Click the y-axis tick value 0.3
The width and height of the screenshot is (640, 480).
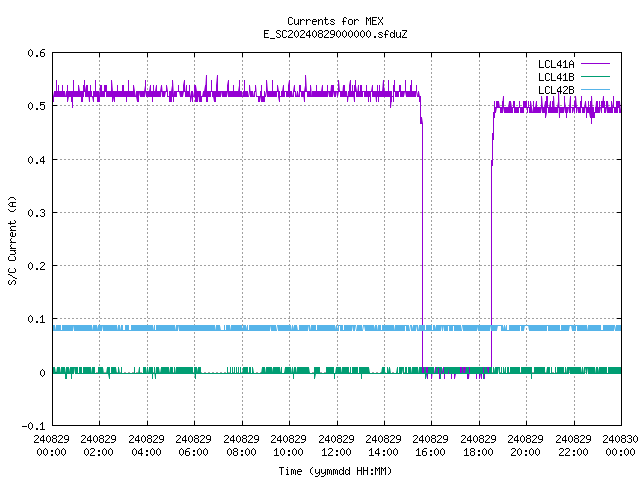click(36, 213)
